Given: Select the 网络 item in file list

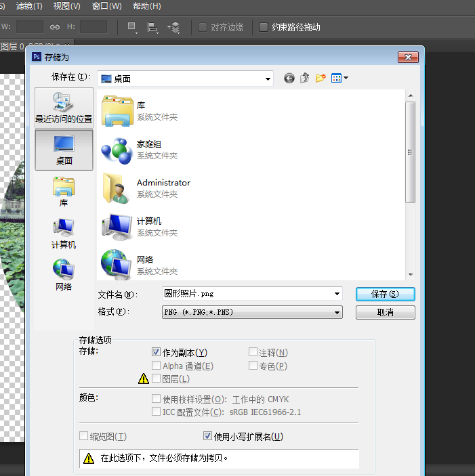Looking at the screenshot, I should [140, 265].
